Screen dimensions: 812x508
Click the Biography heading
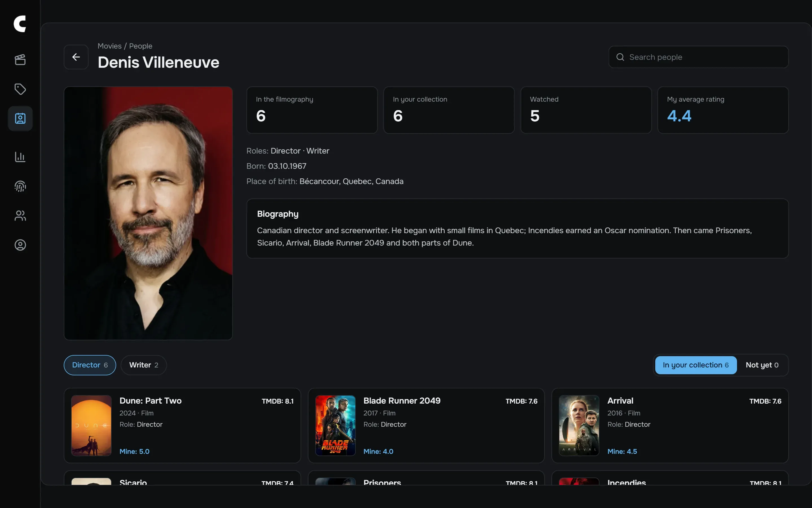pos(277,214)
